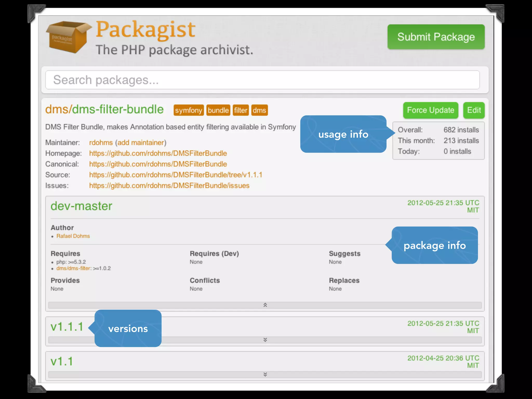Select the bundle tag
Screen dimensions: 532x399
tap(218, 110)
